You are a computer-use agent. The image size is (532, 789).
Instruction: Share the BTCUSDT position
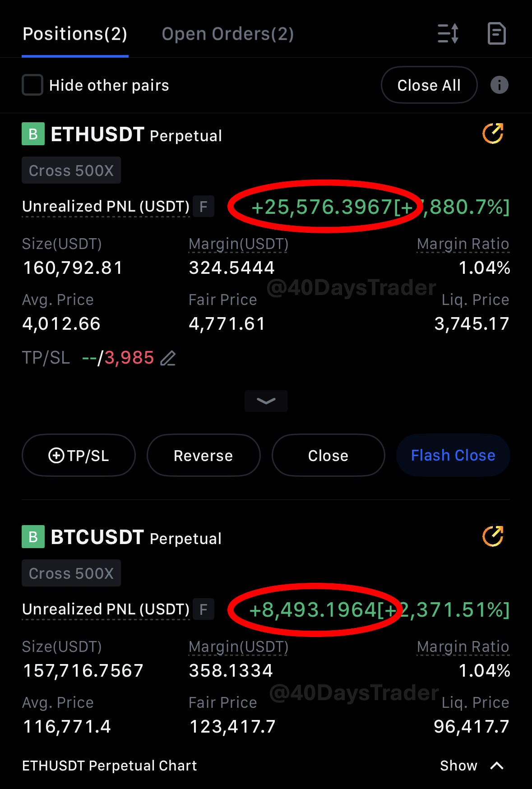pos(493,536)
